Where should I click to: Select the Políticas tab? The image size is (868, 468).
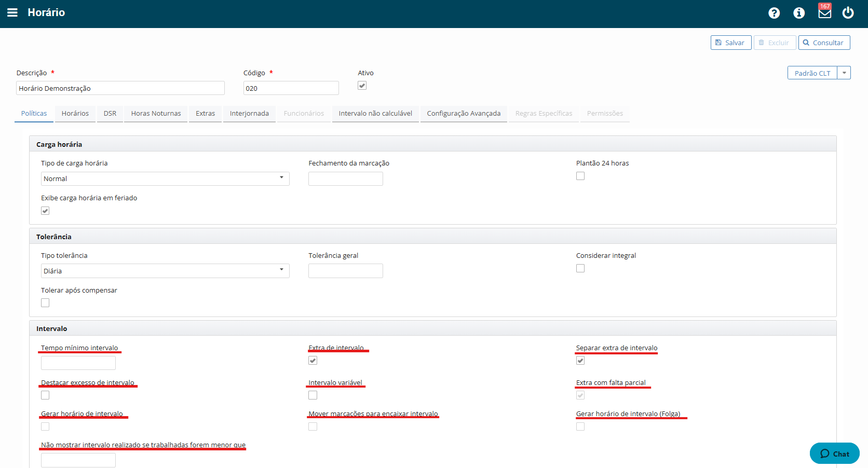34,114
